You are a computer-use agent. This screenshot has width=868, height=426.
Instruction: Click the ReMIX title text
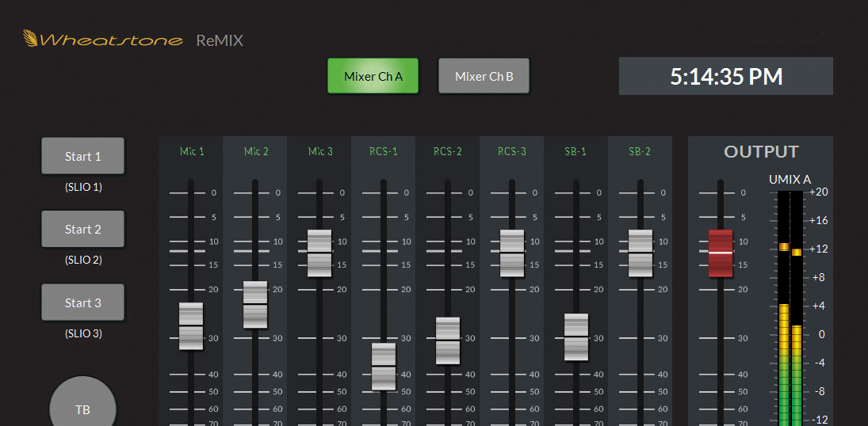220,41
